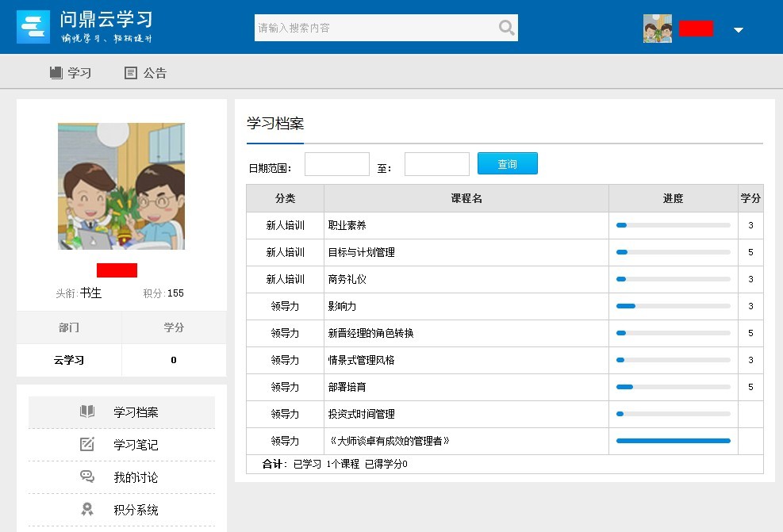The width and height of the screenshot is (783, 532).
Task: Open the 职业素养 course link
Action: (x=347, y=225)
